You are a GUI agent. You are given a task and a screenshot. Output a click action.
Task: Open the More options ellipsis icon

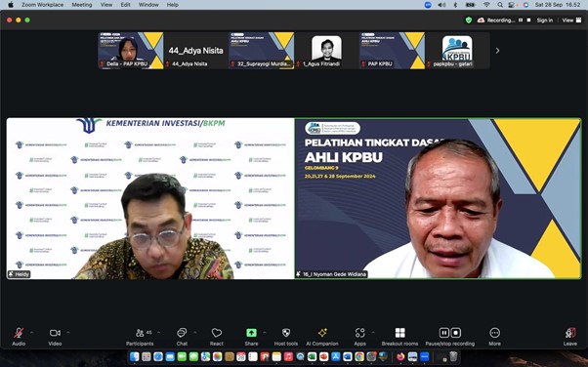pyautogui.click(x=494, y=333)
